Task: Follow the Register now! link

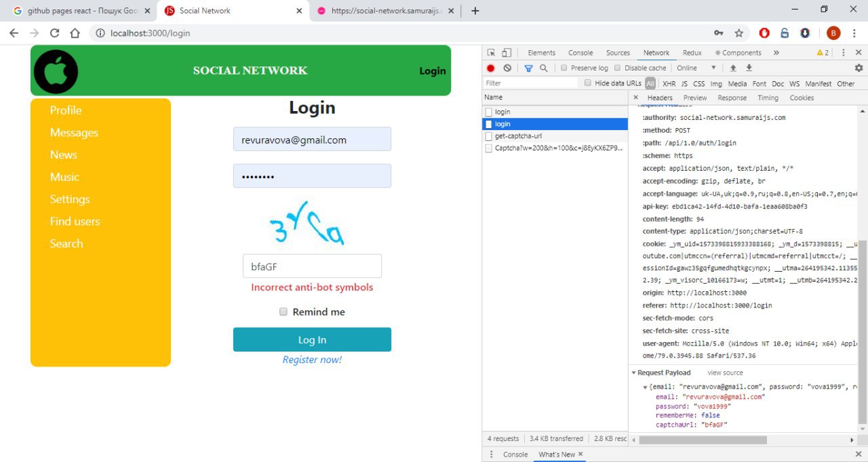Action: [x=312, y=360]
